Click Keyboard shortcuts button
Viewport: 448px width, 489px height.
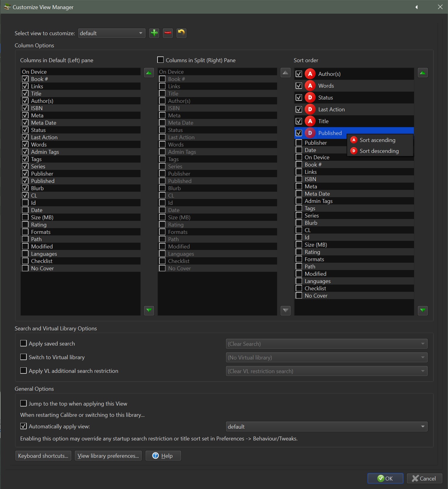(43, 456)
